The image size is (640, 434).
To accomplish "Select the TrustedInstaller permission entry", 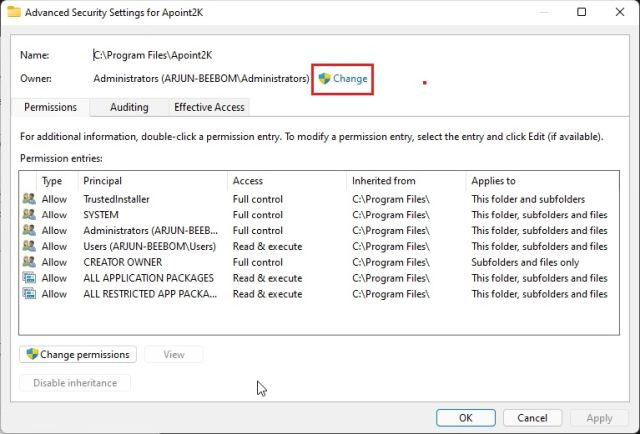I will [x=319, y=199].
